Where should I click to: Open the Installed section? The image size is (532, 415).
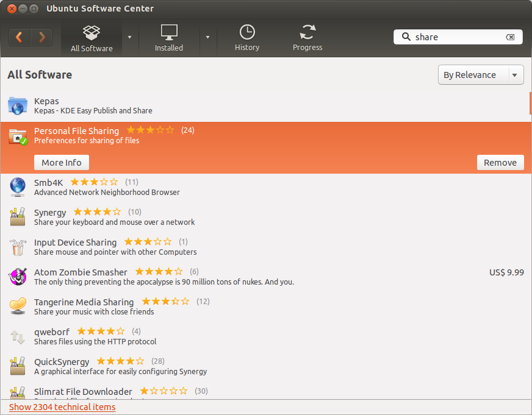[x=168, y=38]
